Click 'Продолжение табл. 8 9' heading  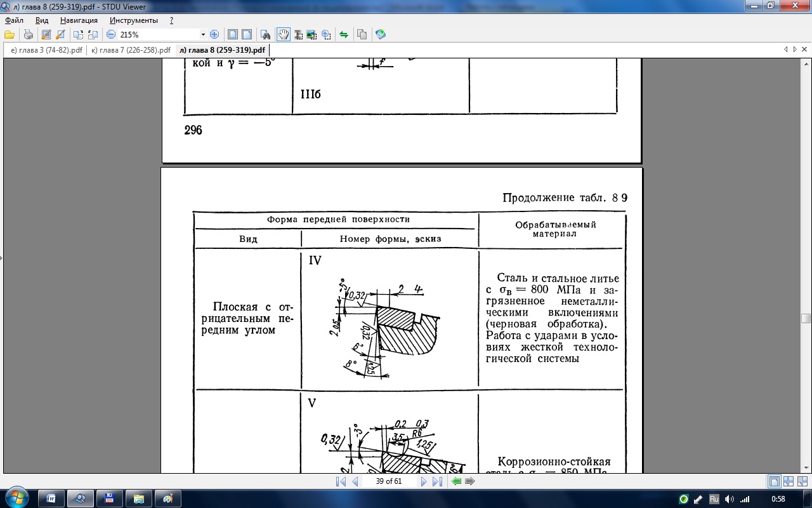565,197
